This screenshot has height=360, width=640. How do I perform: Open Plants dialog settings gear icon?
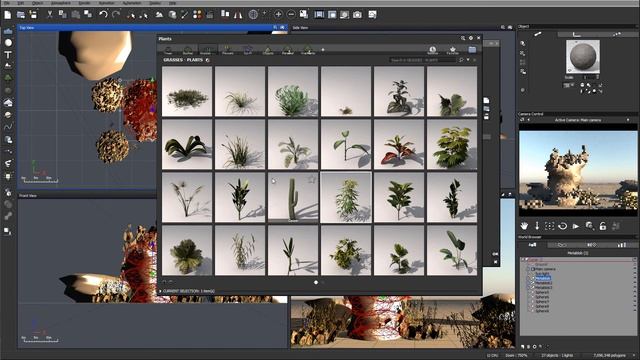click(x=471, y=38)
